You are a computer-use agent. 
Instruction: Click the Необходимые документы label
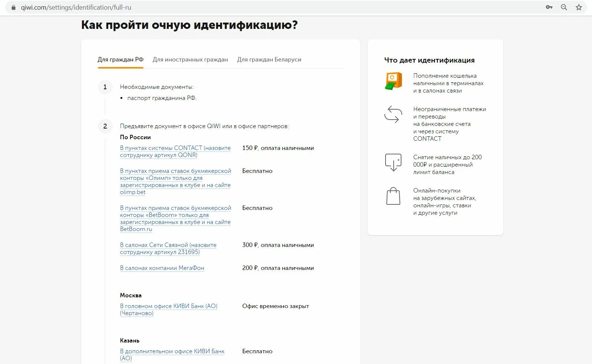click(156, 87)
